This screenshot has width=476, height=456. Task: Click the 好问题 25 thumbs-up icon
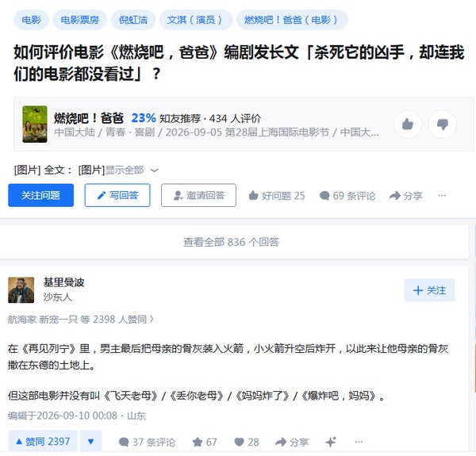[254, 196]
